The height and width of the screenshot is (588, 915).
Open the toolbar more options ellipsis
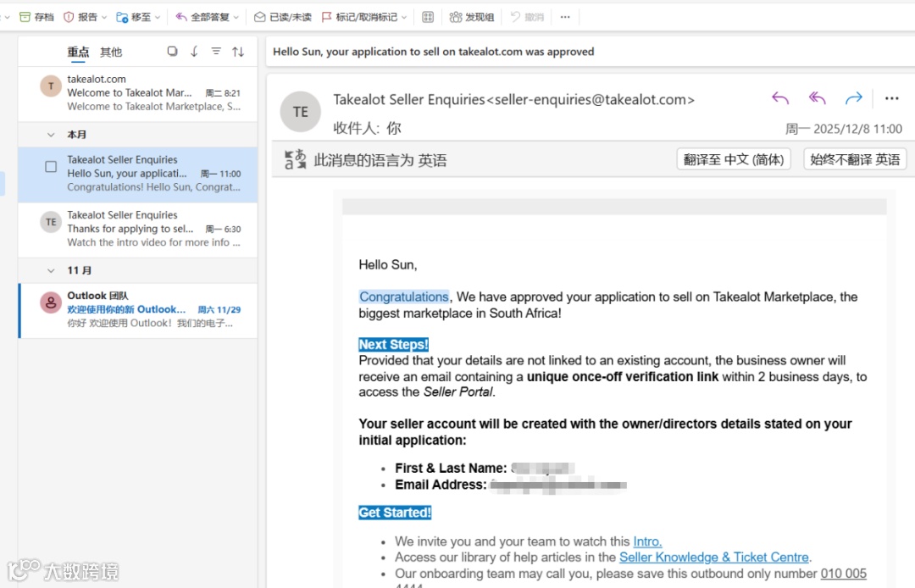pyautogui.click(x=565, y=17)
